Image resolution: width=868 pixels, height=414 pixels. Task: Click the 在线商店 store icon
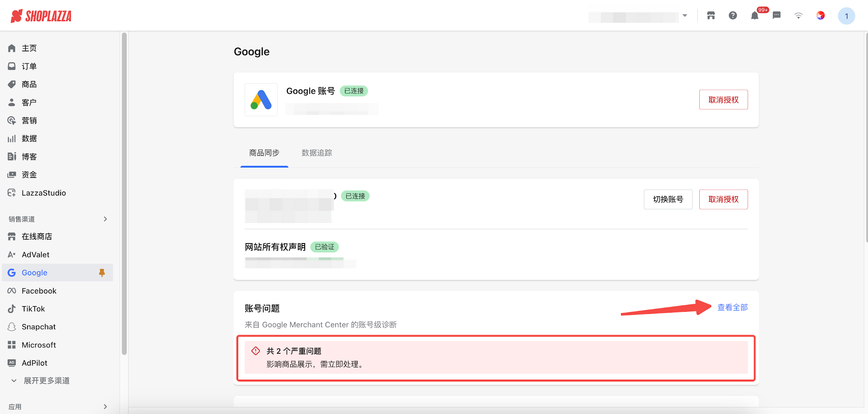[12, 237]
